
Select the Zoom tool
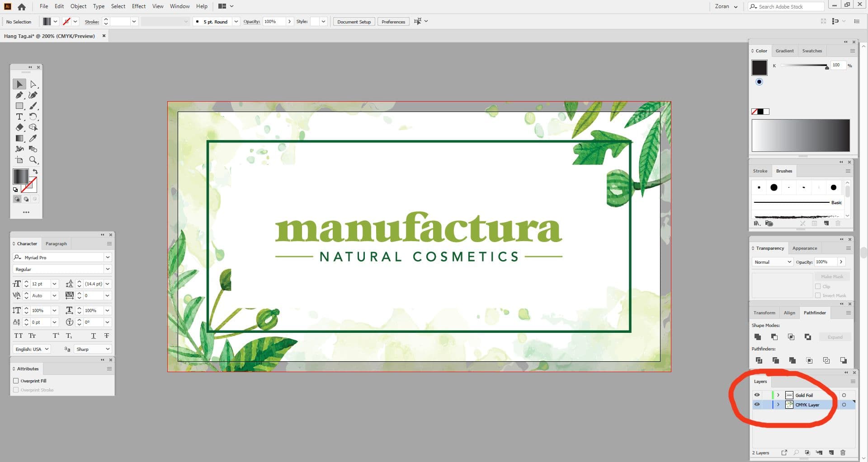pos(33,160)
